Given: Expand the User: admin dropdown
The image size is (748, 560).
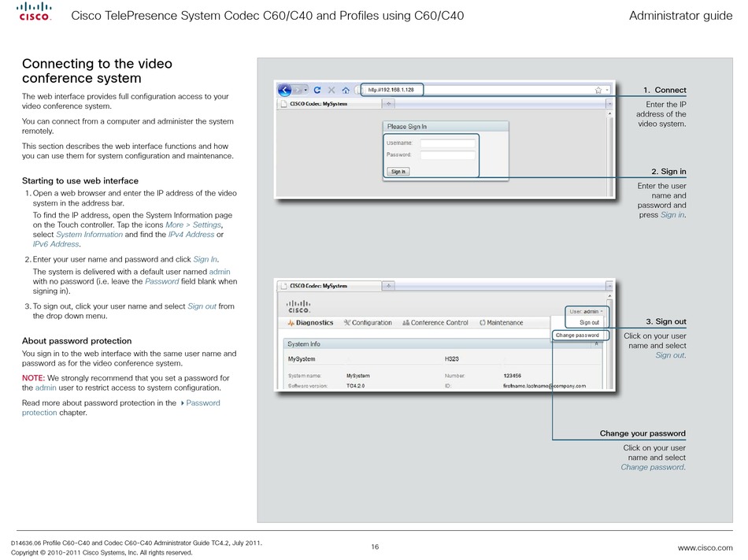Looking at the screenshot, I should tap(587, 311).
